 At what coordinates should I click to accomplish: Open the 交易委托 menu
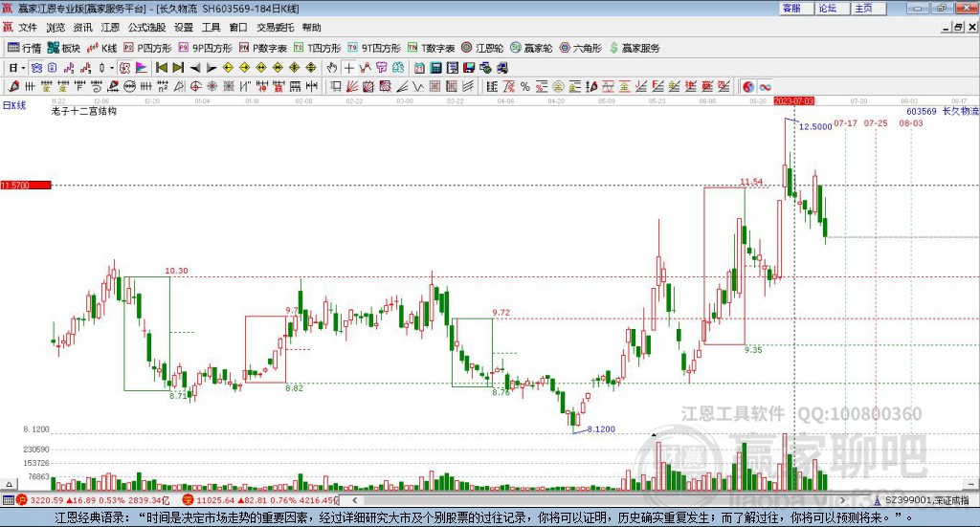pos(275,28)
